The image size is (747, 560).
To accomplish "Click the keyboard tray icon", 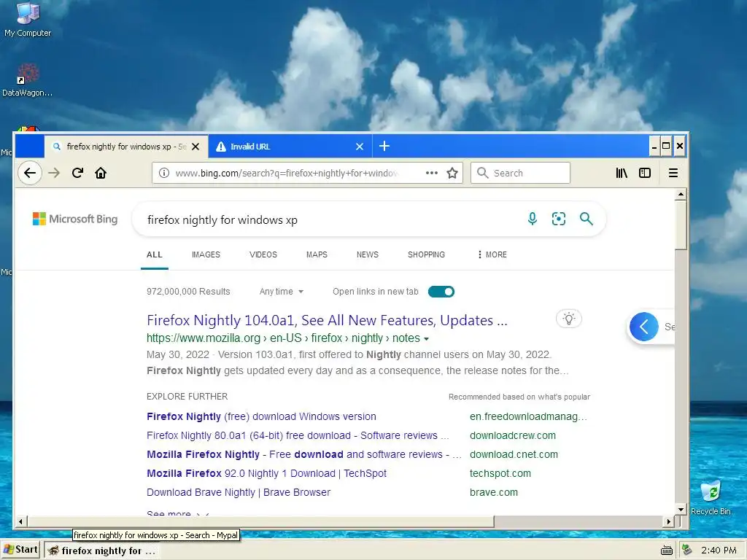I will coord(667,551).
